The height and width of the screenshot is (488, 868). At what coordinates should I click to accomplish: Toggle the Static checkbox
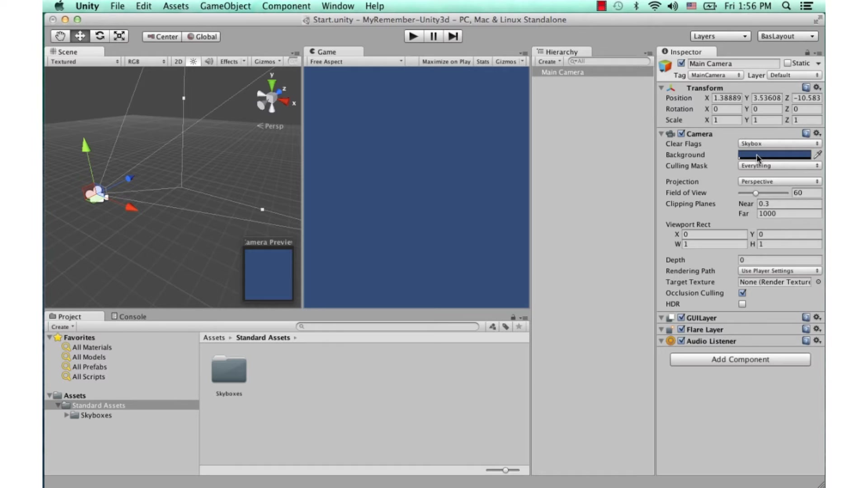[x=788, y=63]
